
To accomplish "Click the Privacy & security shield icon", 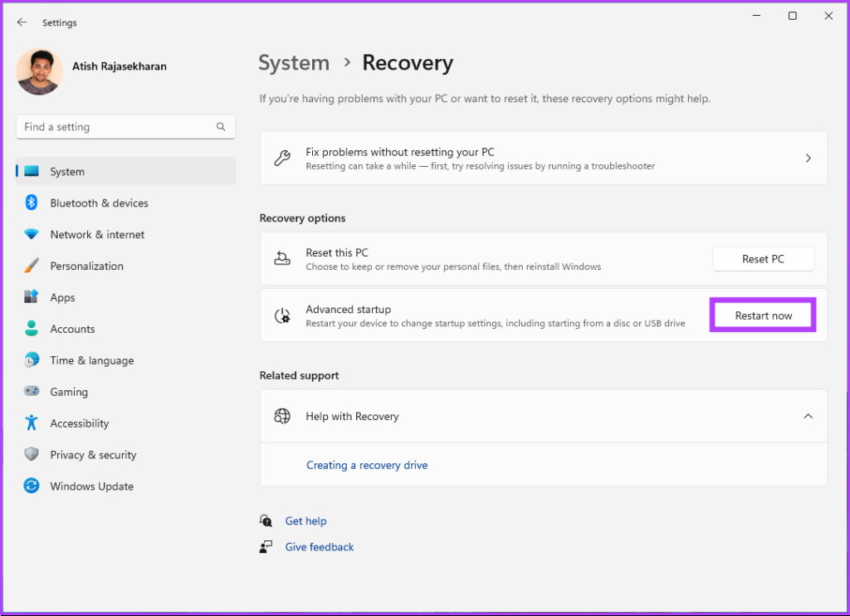I will [32, 454].
